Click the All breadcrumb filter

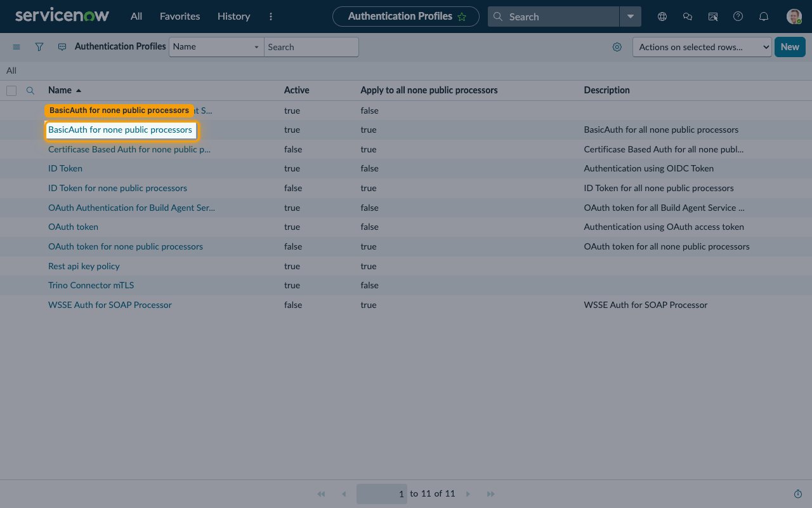11,70
